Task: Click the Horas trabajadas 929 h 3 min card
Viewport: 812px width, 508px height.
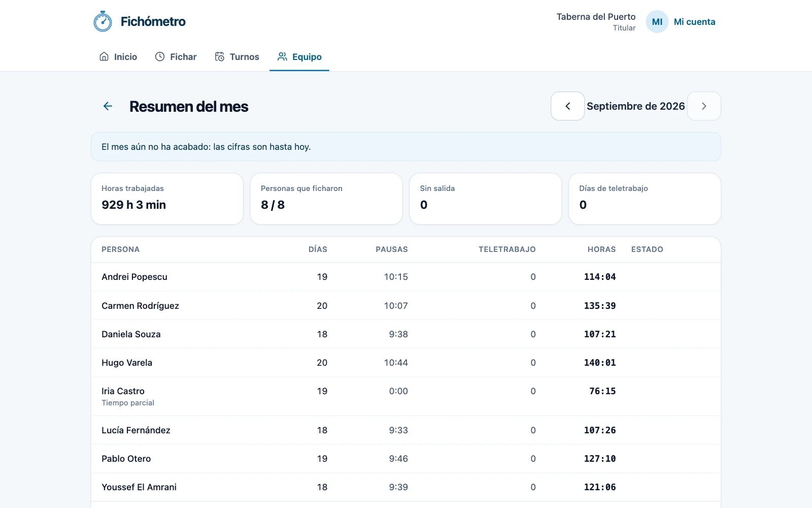Action: 167,199
